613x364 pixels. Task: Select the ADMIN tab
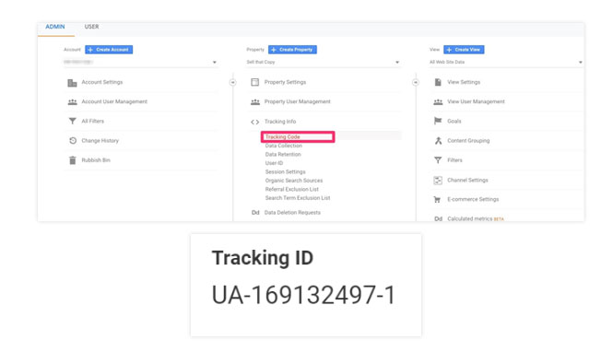tap(55, 27)
